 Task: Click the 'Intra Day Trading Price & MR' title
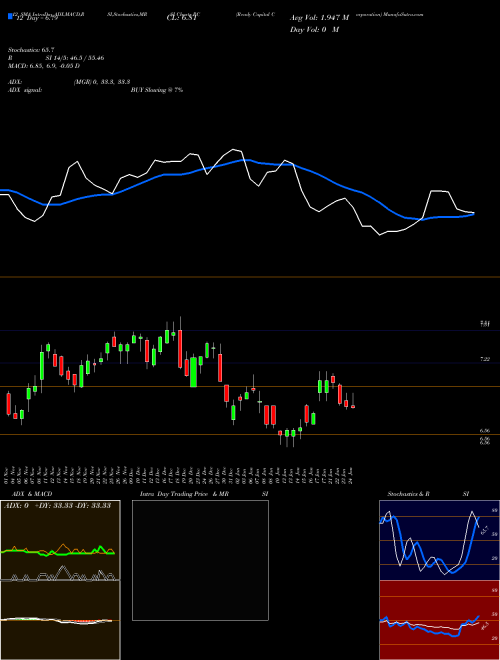pyautogui.click(x=184, y=494)
